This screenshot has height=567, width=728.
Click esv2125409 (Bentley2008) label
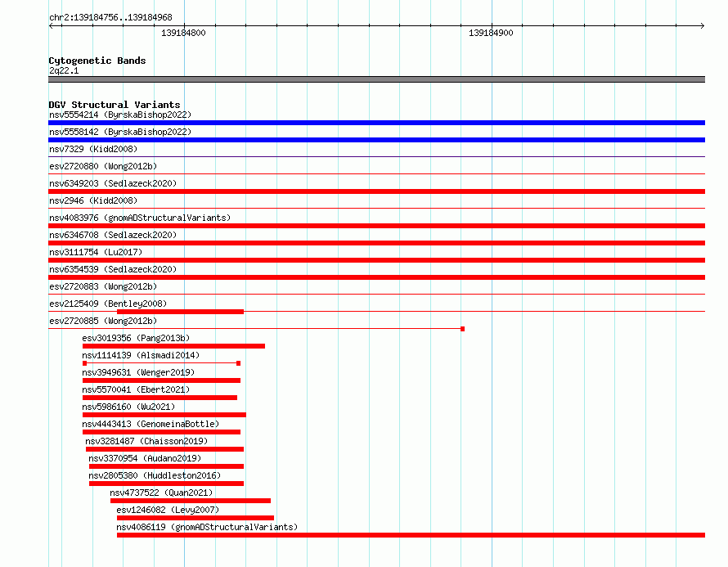point(108,304)
